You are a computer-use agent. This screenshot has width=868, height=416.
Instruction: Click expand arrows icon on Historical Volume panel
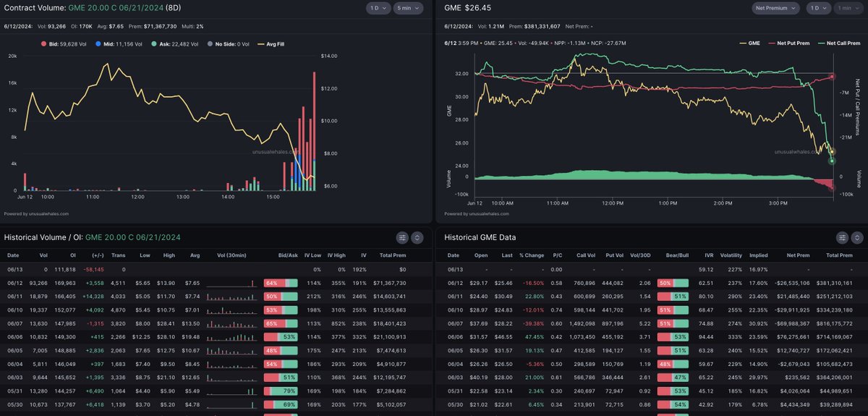pos(417,237)
